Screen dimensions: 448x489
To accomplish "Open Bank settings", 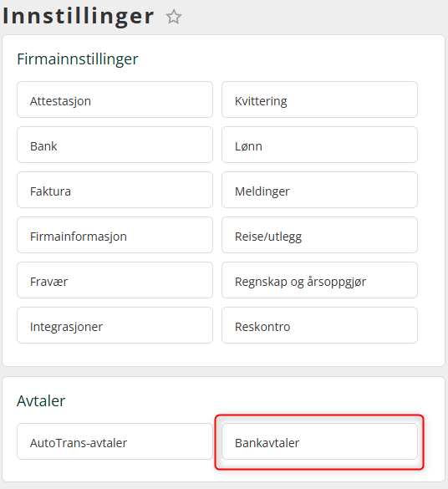I will pos(115,145).
